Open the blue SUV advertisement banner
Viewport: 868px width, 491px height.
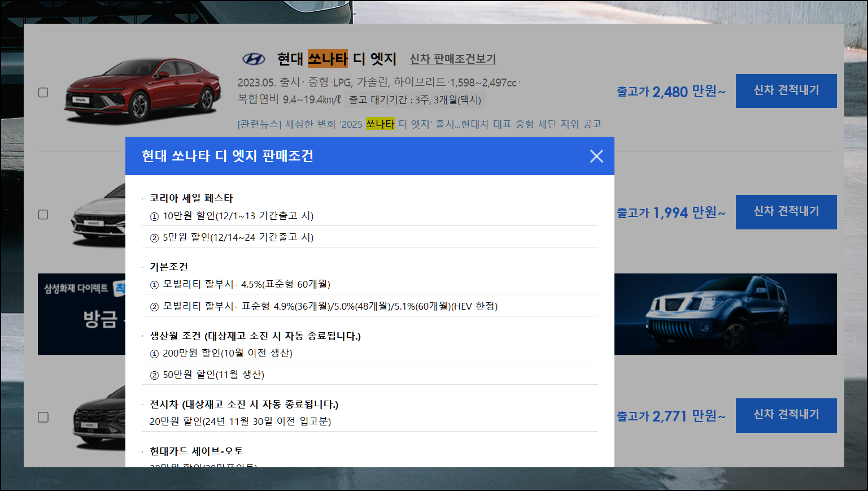tap(726, 314)
